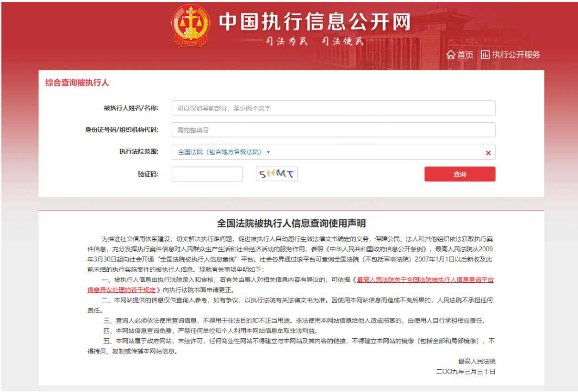Click the chart icon beside 执行公开服务
This screenshot has height=392, width=578.
(485, 55)
